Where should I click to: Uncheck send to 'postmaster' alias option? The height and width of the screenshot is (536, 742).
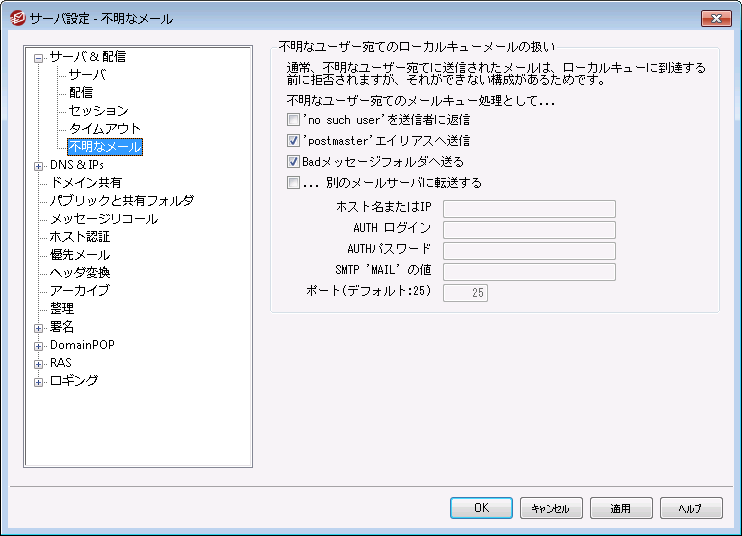click(293, 141)
